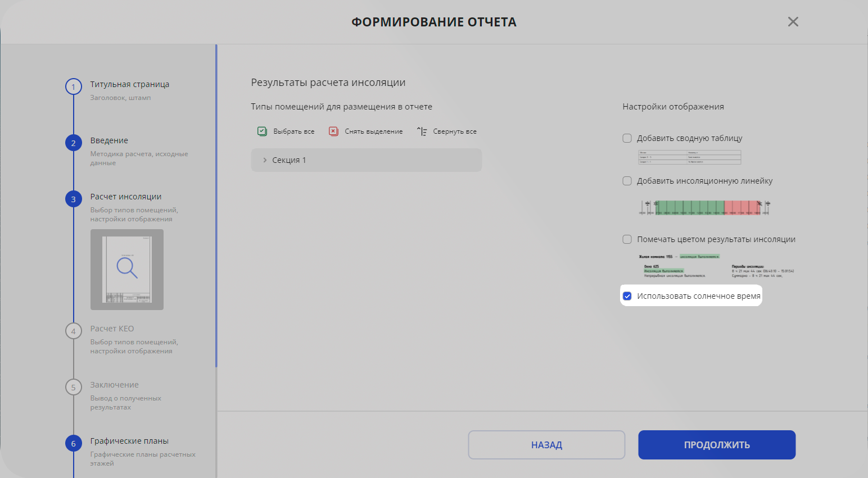Enable 'Добавить сводную таблицу' checkbox
Screen dimensions: 868x478
click(627, 138)
